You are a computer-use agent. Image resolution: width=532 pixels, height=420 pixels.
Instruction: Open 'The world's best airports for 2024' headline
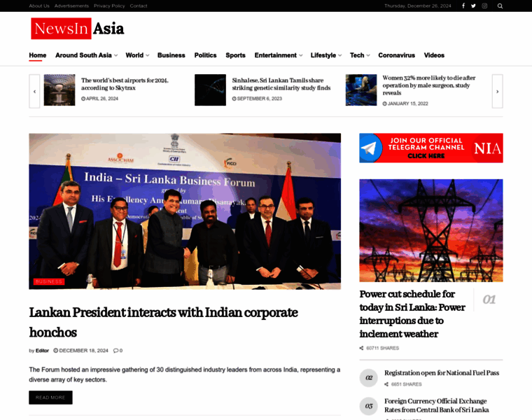(x=125, y=84)
